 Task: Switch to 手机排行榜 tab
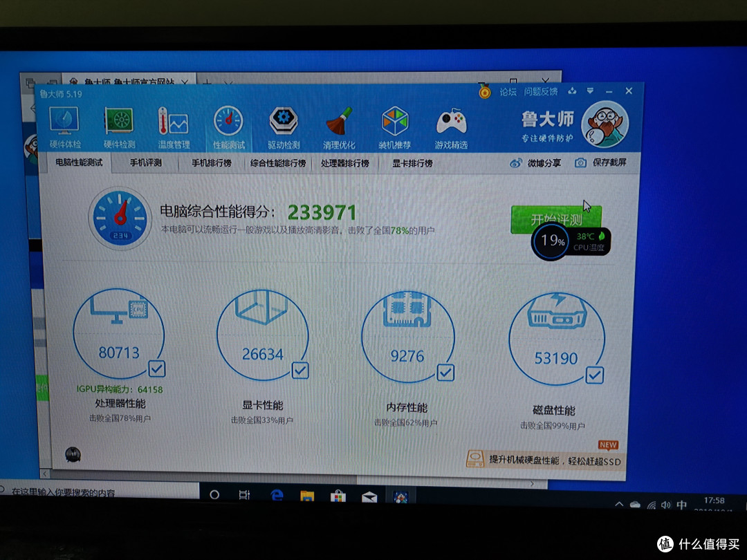(212, 163)
